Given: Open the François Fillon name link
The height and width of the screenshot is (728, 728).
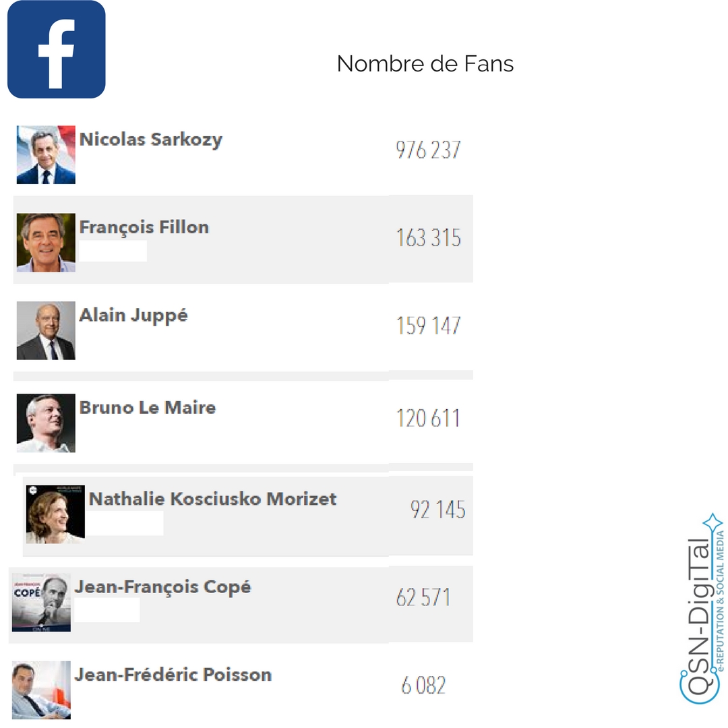Looking at the screenshot, I should (144, 227).
